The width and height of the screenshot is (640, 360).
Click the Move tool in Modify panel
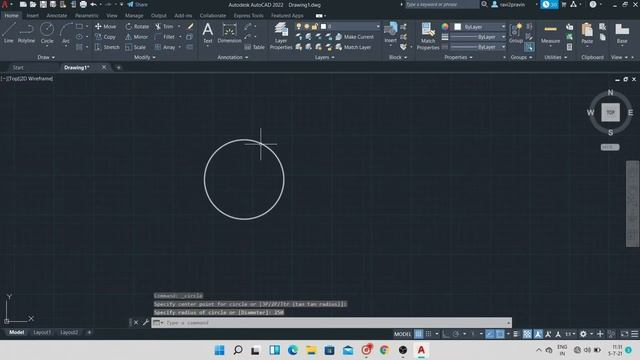(x=106, y=26)
